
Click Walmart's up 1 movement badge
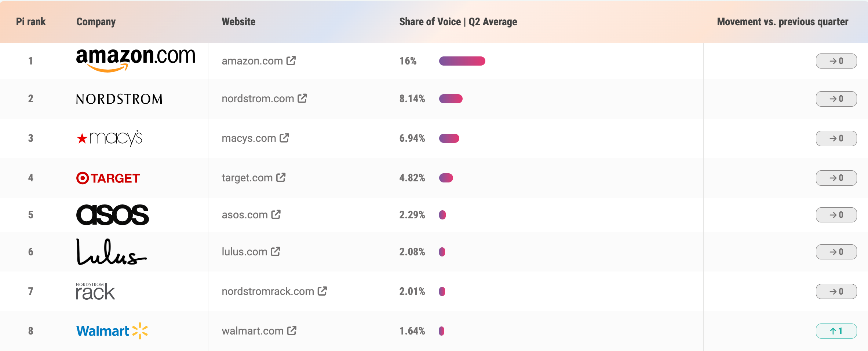pyautogui.click(x=836, y=331)
